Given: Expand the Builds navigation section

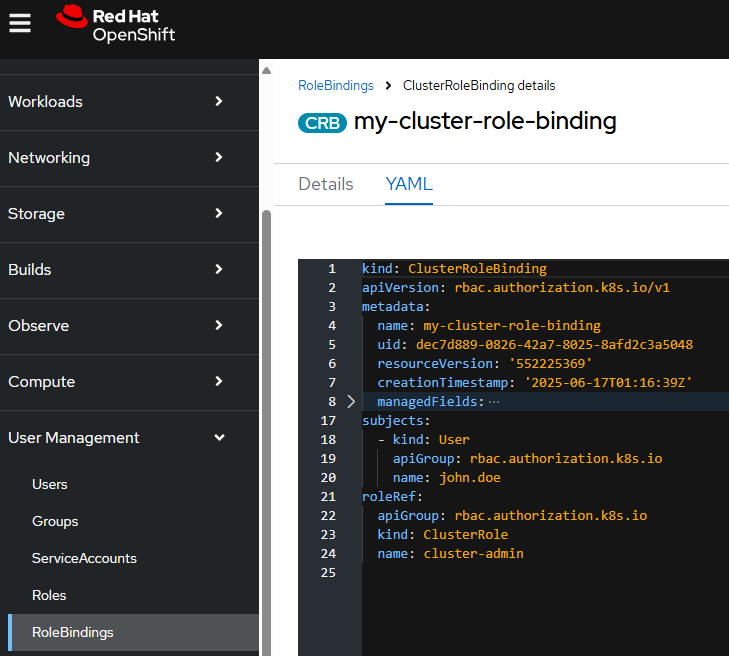Looking at the screenshot, I should coord(129,270).
